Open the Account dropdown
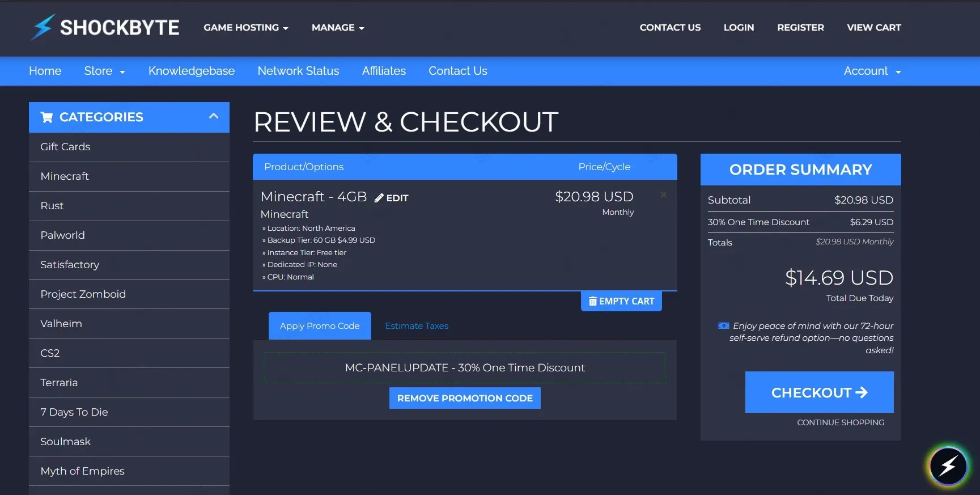 point(872,71)
